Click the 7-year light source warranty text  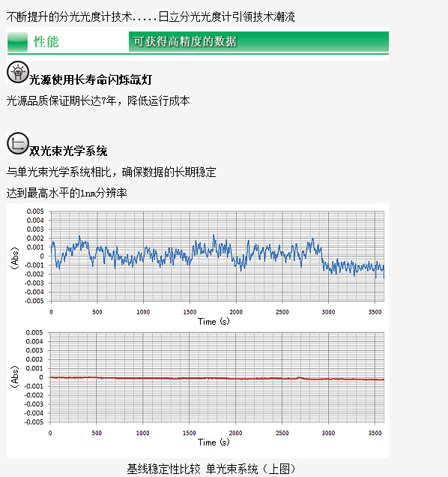pyautogui.click(x=98, y=100)
